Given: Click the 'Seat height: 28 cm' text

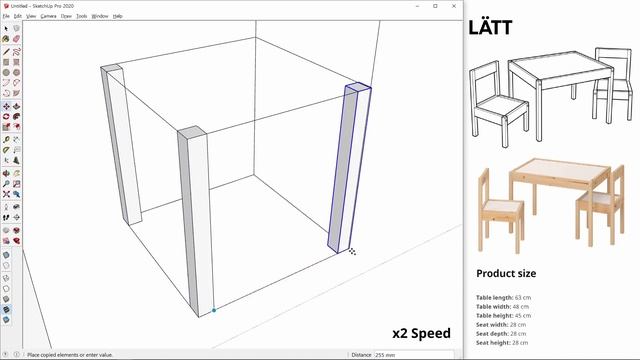Looking at the screenshot, I should tap(502, 342).
